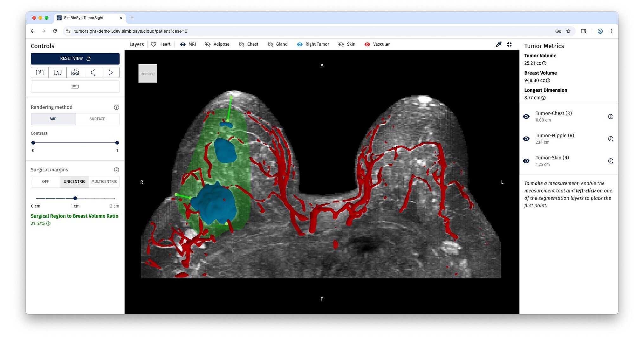This screenshot has height=337, width=644.
Task: Select the right lateral view icon
Action: [111, 72]
